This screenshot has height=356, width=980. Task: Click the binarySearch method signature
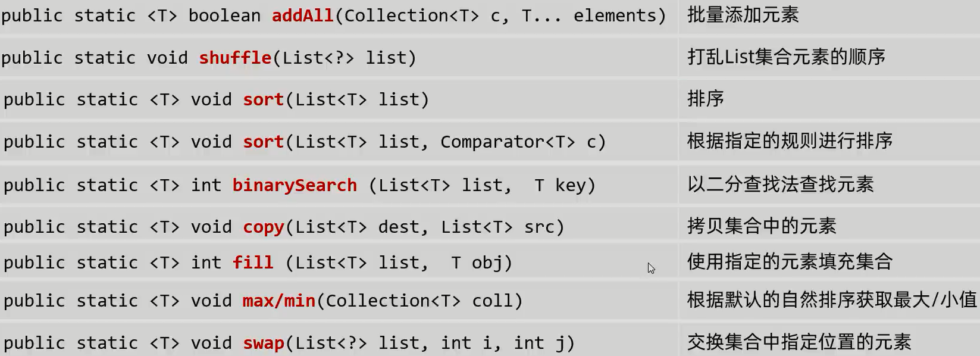click(300, 185)
